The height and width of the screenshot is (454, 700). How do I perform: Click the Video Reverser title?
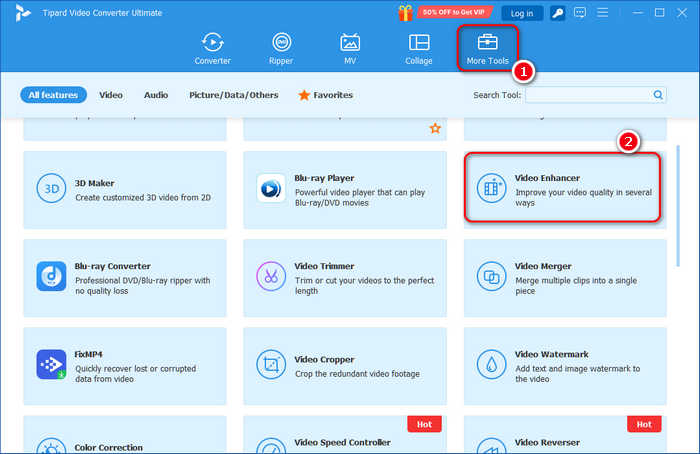[547, 442]
